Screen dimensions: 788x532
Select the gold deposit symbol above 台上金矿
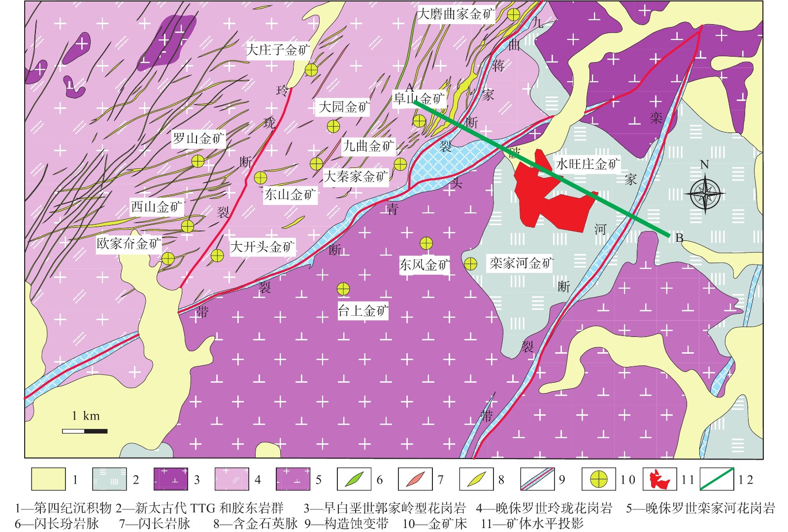click(343, 289)
